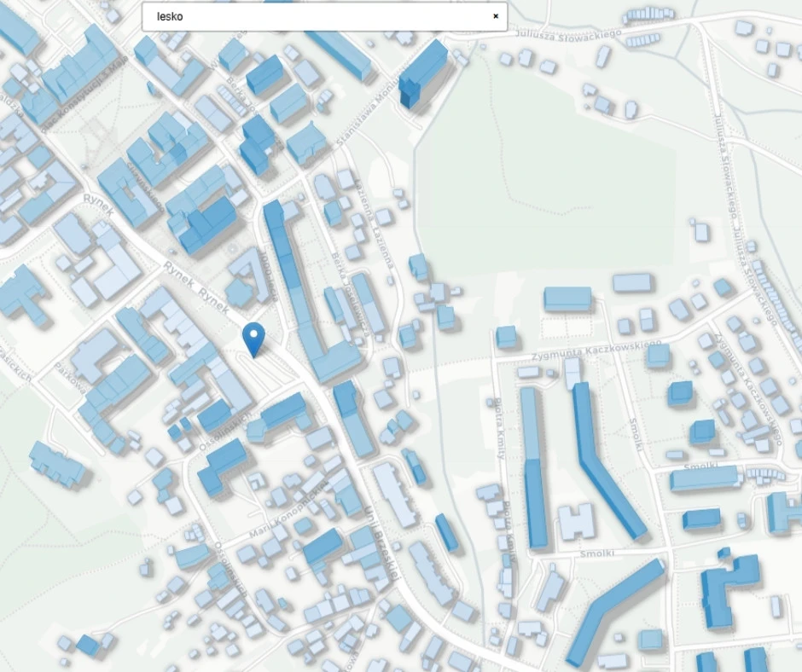Click the horizontal Smolki label beside the H-shaped building
This screenshot has width=802, height=672.
coord(597,553)
